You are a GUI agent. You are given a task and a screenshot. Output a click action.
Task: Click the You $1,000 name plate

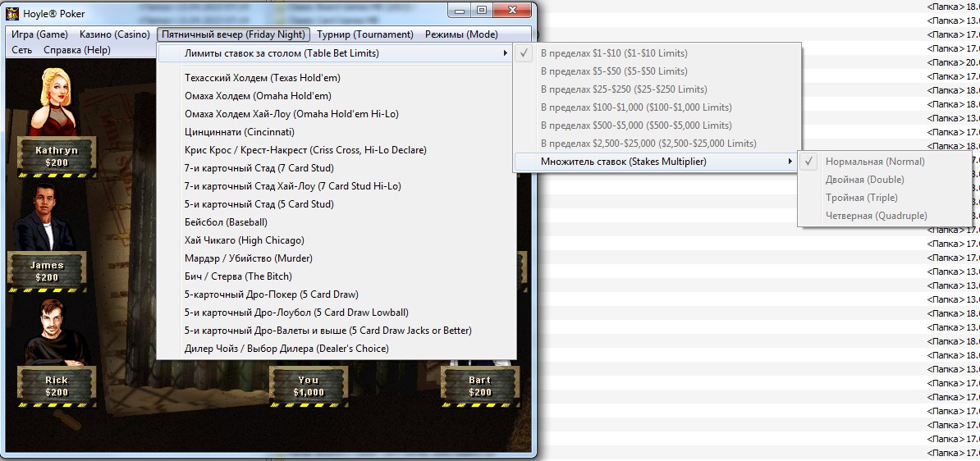309,386
